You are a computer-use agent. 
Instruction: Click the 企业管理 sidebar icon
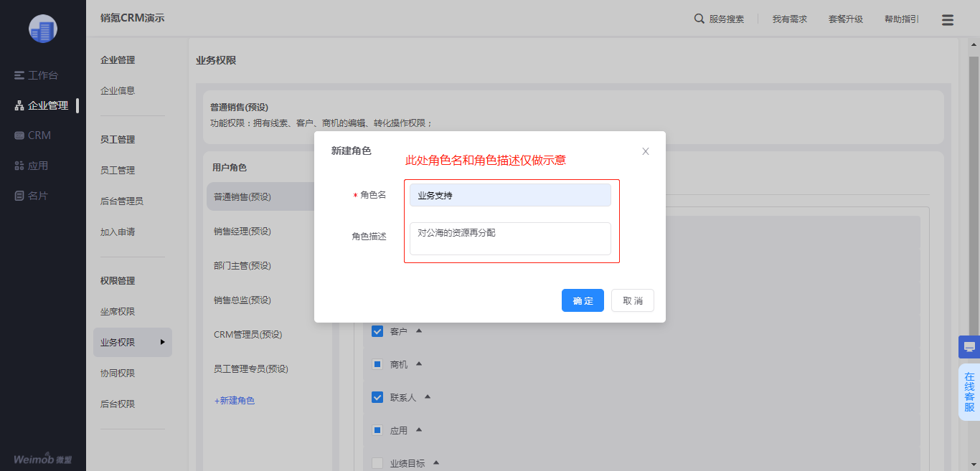(19, 105)
